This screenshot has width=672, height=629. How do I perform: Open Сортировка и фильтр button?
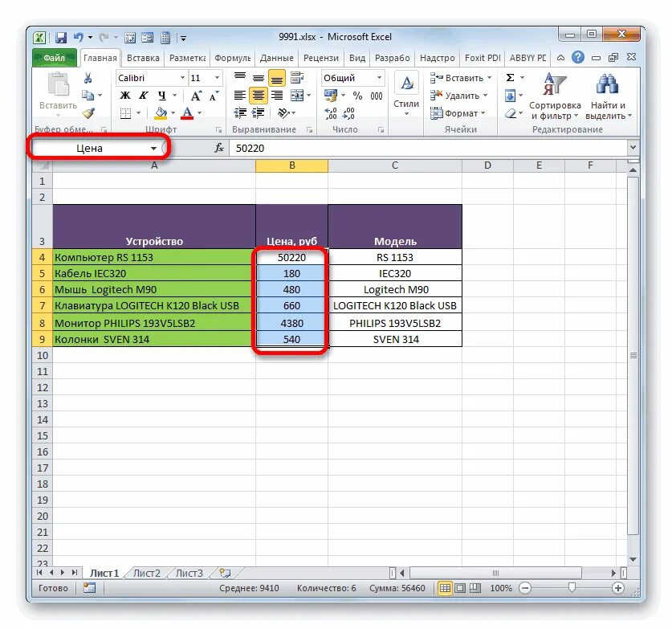[555, 96]
